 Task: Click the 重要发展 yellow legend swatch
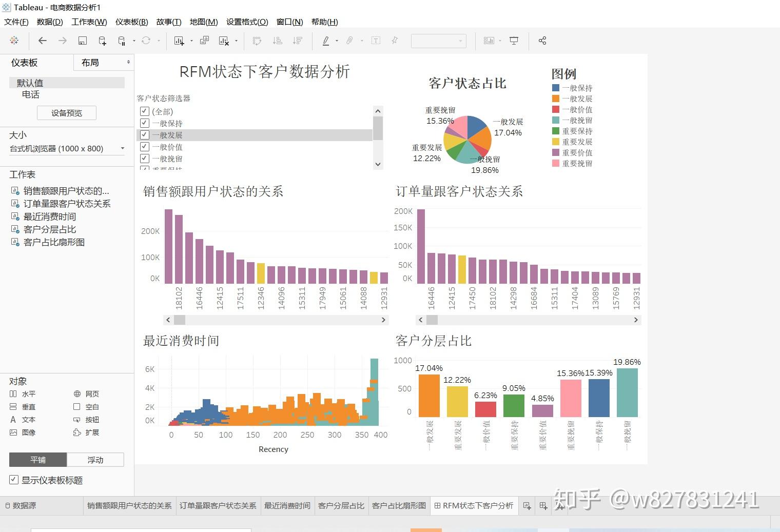click(556, 142)
